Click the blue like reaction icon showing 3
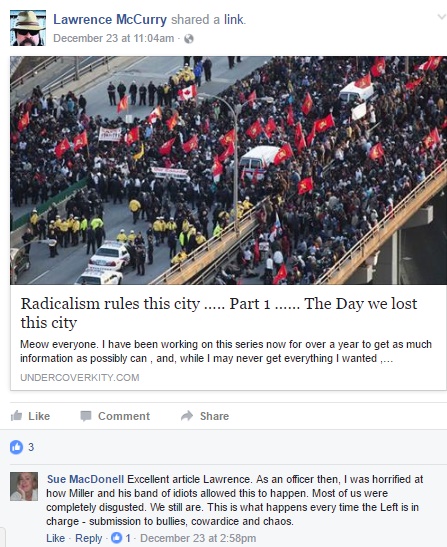 coord(16,447)
